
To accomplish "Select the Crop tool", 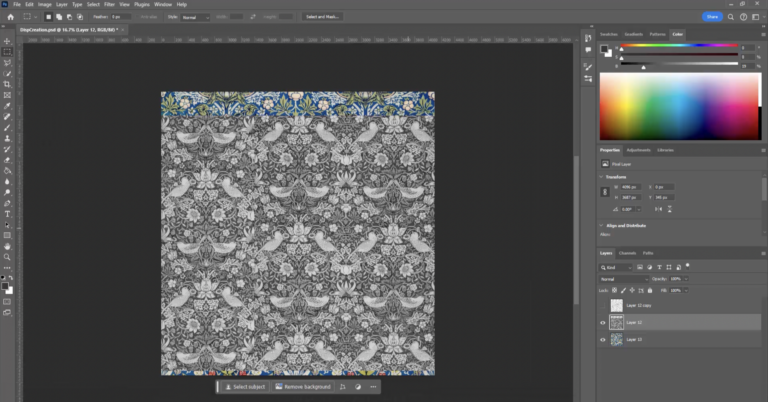I will tap(8, 84).
